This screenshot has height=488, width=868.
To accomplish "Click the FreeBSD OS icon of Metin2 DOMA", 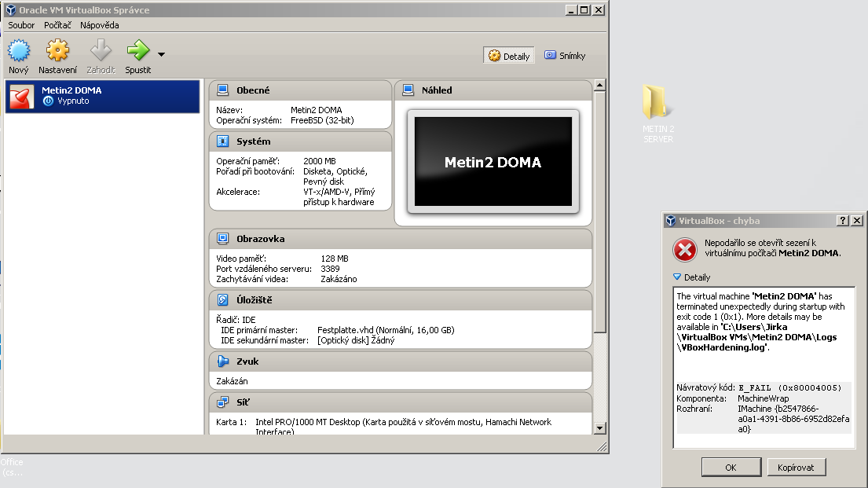I will pyautogui.click(x=21, y=97).
